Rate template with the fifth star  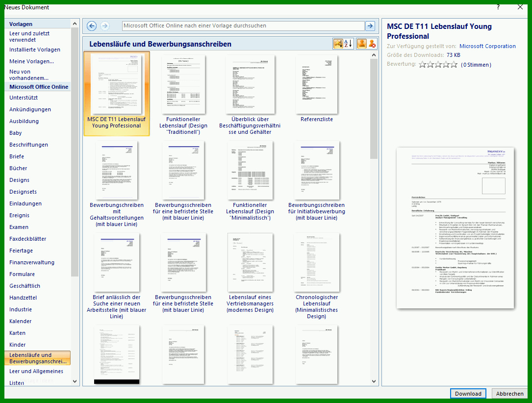pyautogui.click(x=454, y=64)
